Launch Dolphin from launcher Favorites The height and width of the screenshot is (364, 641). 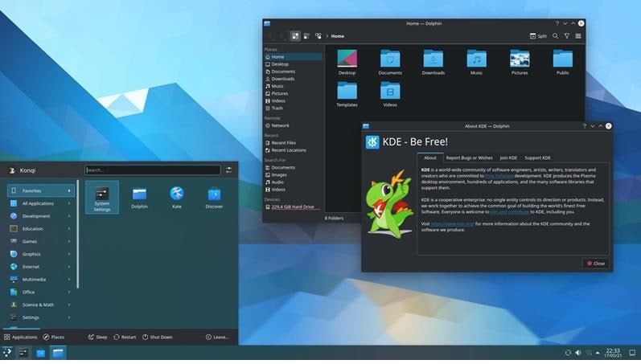(139, 198)
